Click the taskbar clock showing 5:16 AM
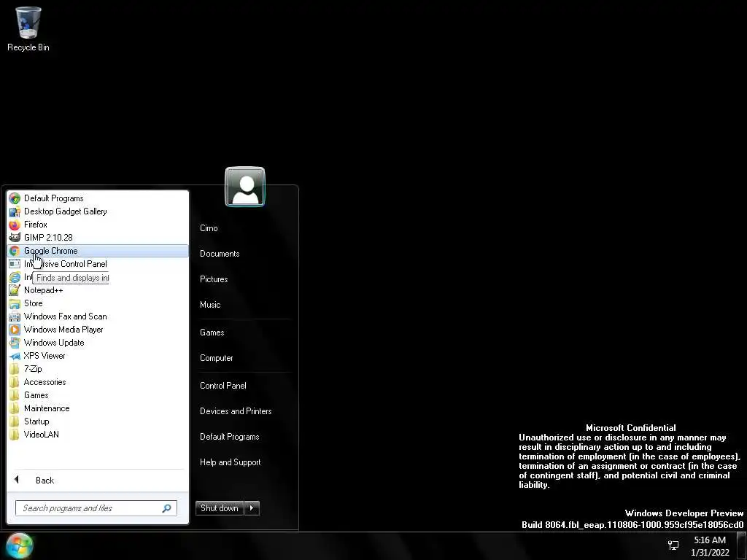747x560 pixels. click(x=710, y=546)
